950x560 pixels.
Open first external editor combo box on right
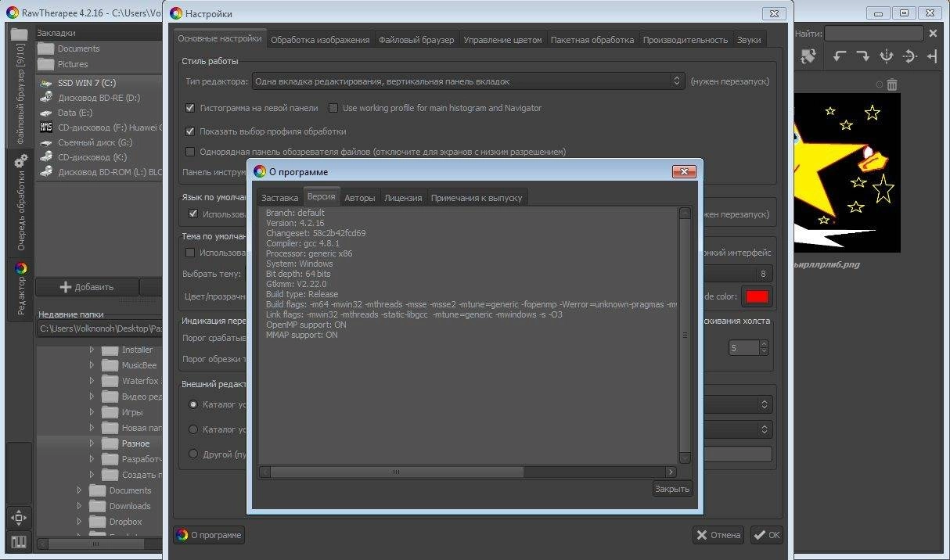(738, 404)
